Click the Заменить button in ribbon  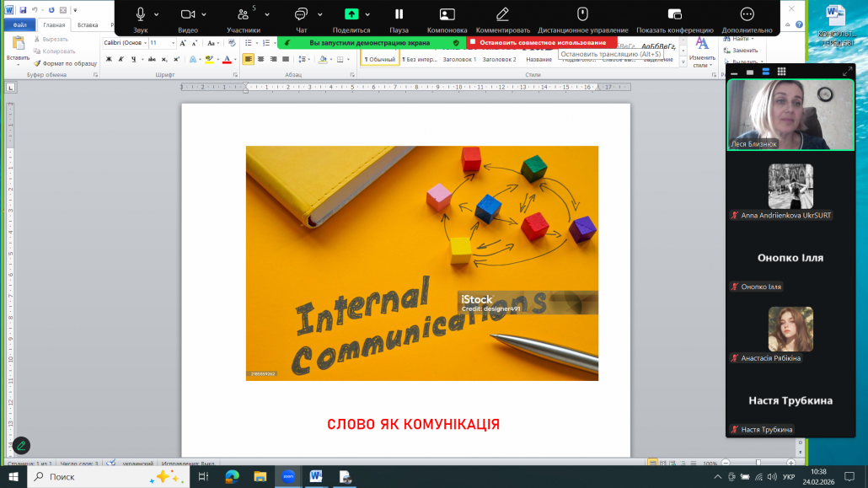(x=744, y=50)
